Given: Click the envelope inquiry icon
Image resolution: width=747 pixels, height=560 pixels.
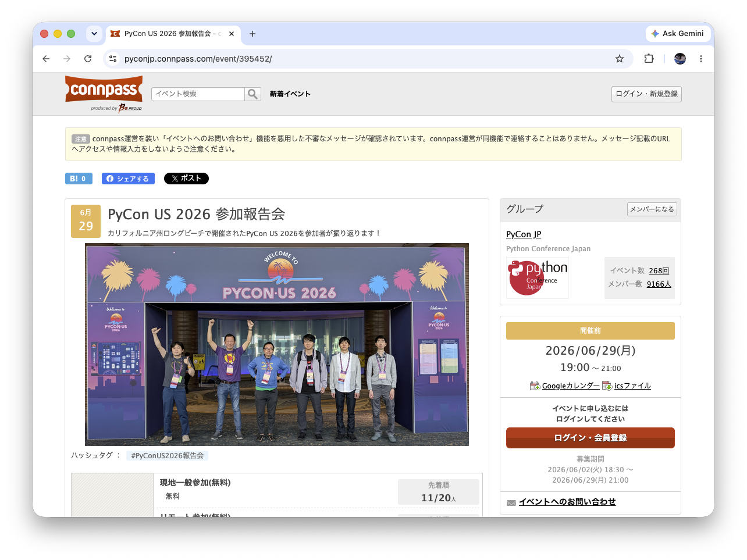Looking at the screenshot, I should (511, 503).
